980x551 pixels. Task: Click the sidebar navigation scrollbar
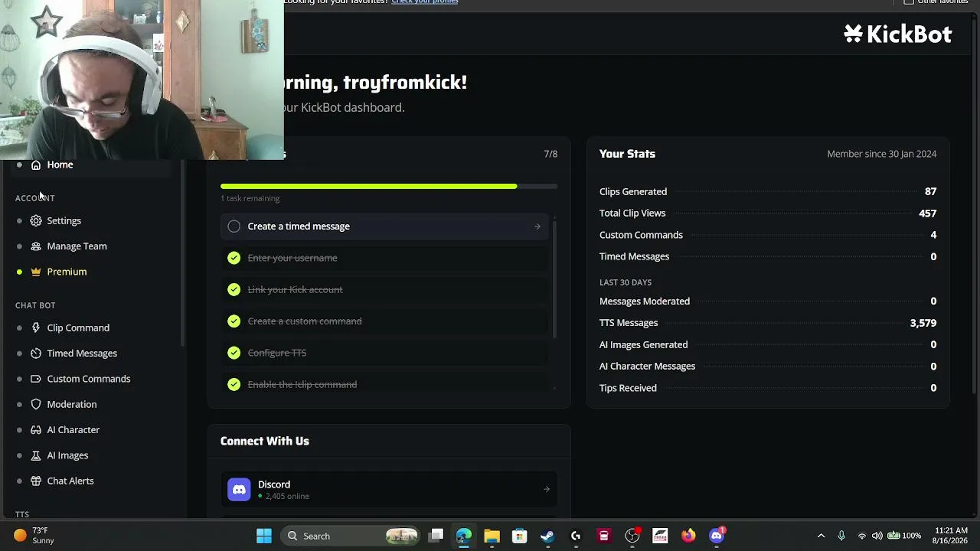tap(182, 253)
